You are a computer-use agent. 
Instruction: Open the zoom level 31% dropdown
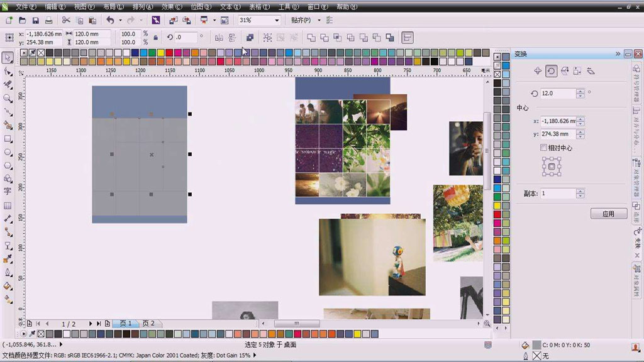point(277,20)
